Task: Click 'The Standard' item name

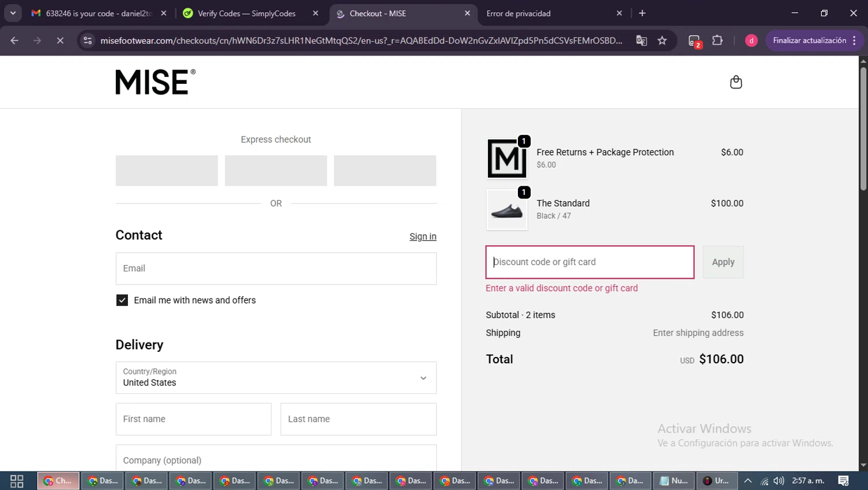Action: [563, 203]
